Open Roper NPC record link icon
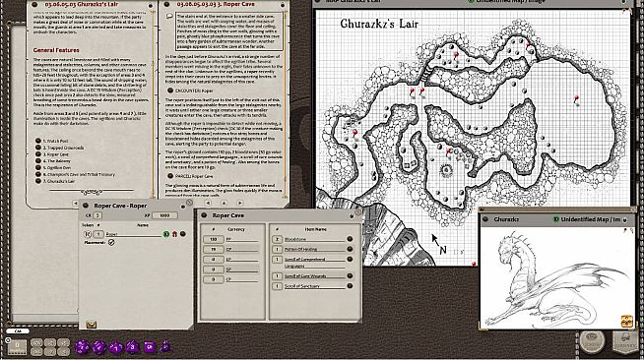Viewport: 644px width, 360px height. click(x=183, y=234)
